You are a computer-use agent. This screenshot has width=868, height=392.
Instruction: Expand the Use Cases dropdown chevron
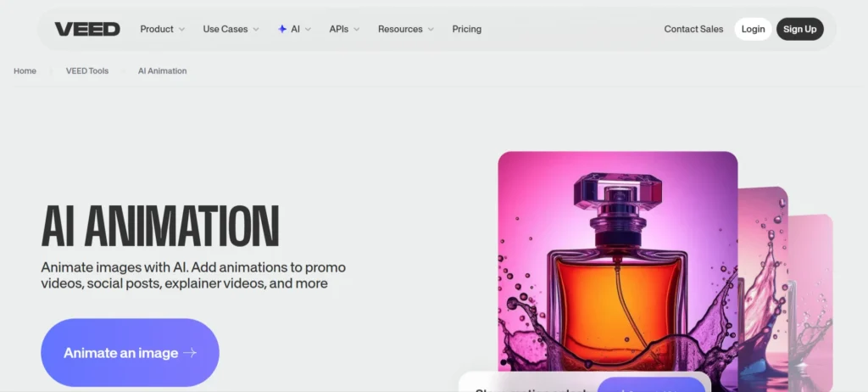pyautogui.click(x=256, y=30)
